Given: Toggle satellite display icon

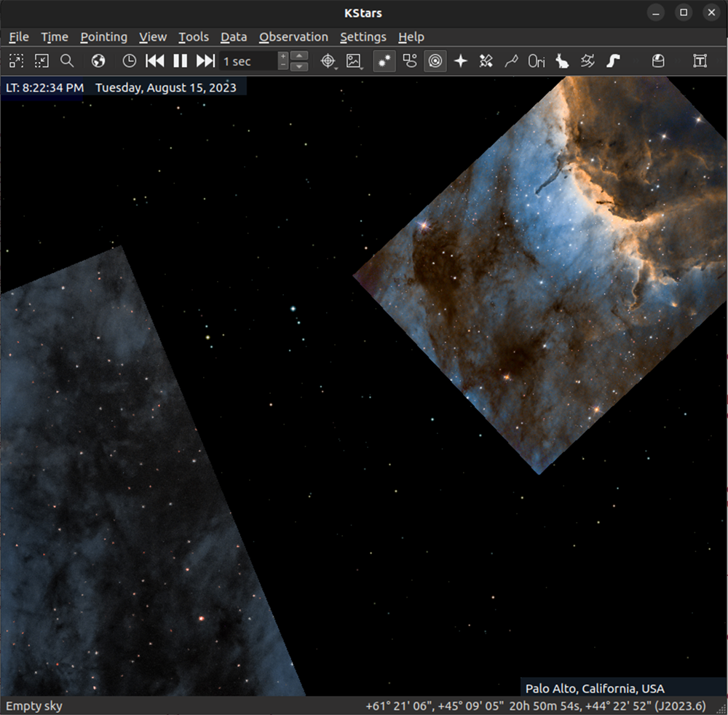Looking at the screenshot, I should (486, 61).
